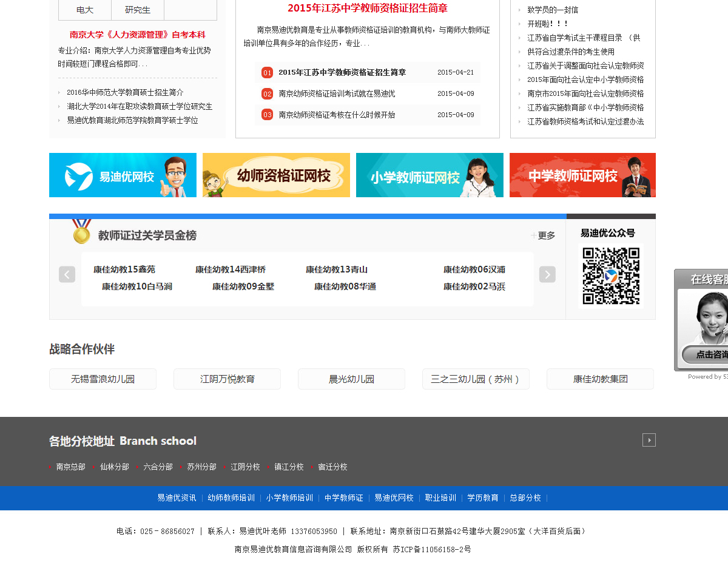Click the 中学教师证网校 banner

[582, 175]
